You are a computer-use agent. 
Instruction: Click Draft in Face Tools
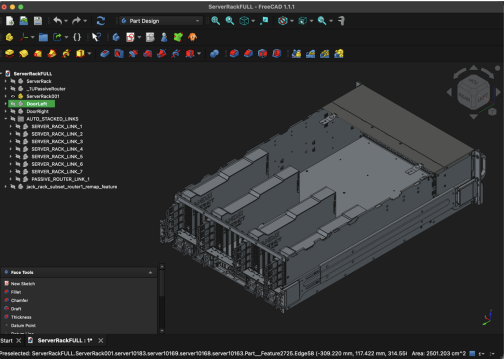click(16, 309)
